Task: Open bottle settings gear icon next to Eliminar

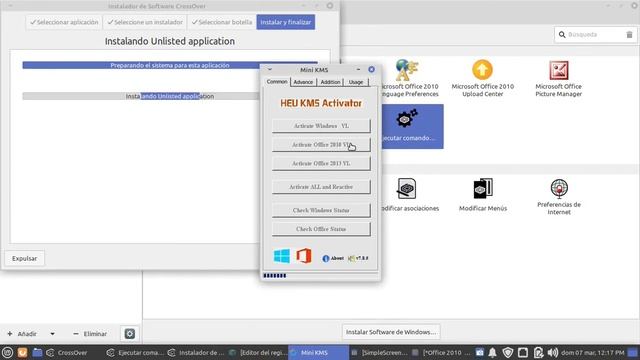Action: [x=130, y=334]
